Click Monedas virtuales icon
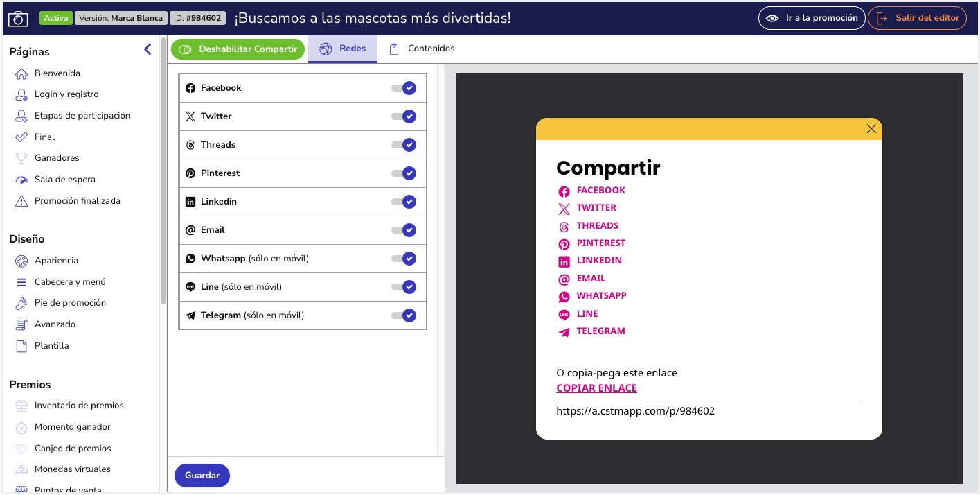The height and width of the screenshot is (495, 980). [21, 469]
